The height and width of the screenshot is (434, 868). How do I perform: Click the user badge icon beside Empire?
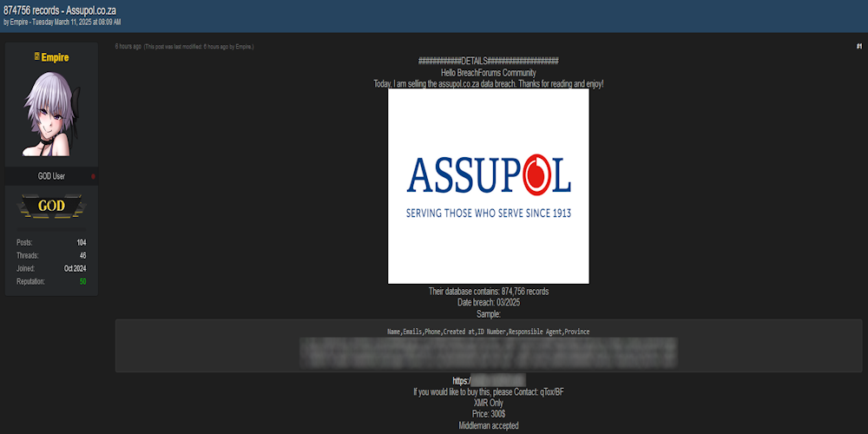tap(36, 57)
